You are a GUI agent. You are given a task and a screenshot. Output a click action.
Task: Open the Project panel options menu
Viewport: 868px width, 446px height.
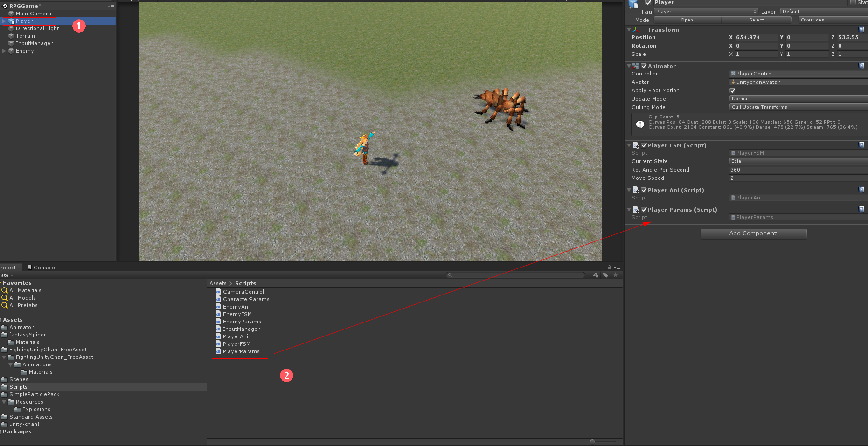tap(618, 268)
